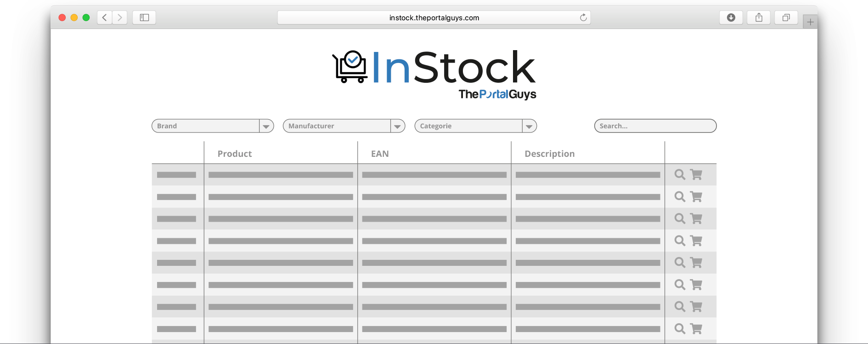The width and height of the screenshot is (868, 344).
Task: Focus the Search... input box
Action: pos(655,126)
